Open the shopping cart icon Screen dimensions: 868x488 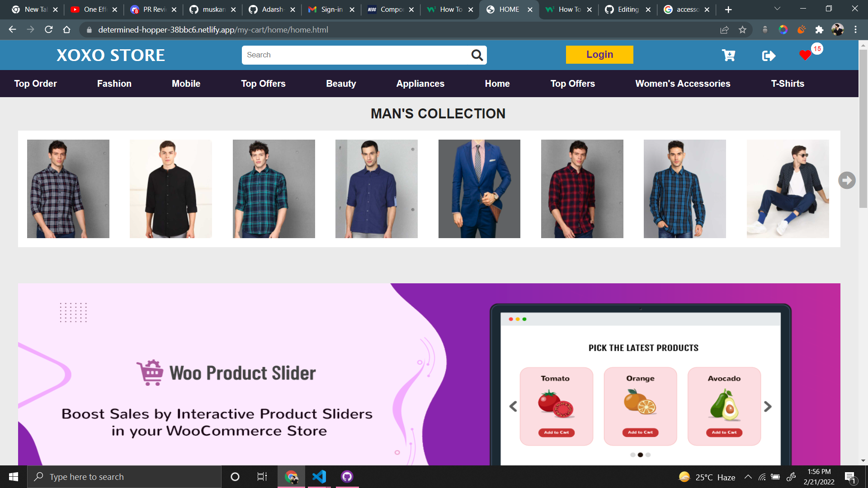(x=728, y=55)
